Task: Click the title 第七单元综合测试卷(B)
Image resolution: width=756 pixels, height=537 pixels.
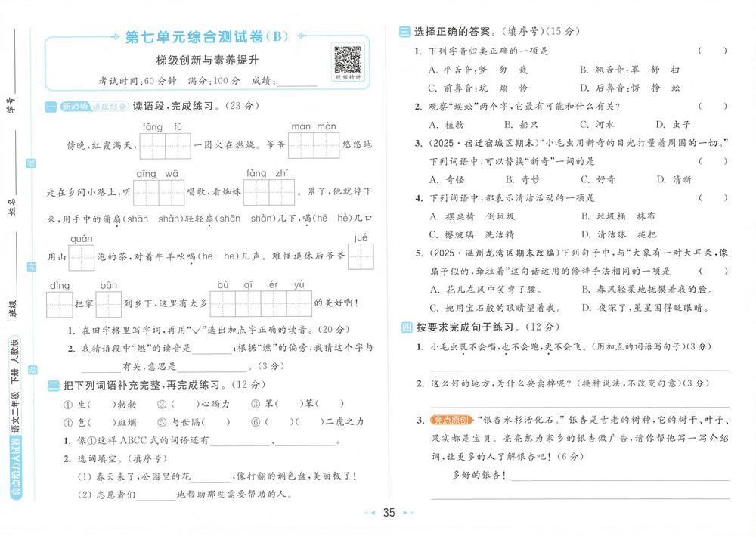Action: pos(206,36)
